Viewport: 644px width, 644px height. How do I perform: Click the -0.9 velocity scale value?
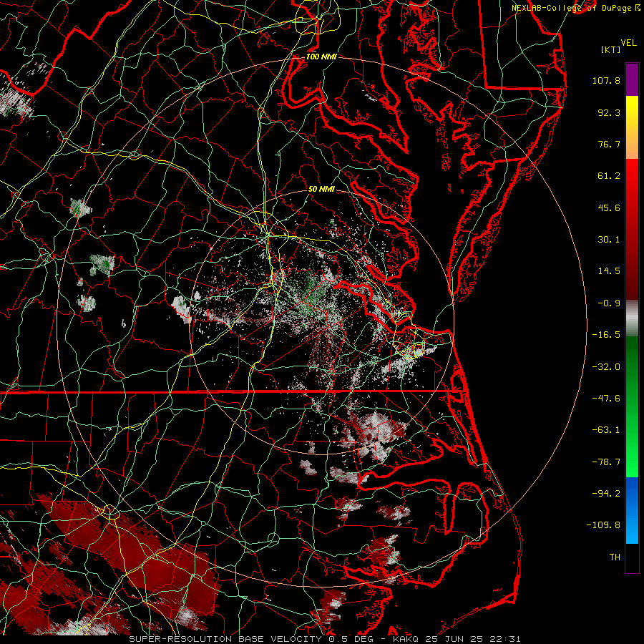(609, 303)
